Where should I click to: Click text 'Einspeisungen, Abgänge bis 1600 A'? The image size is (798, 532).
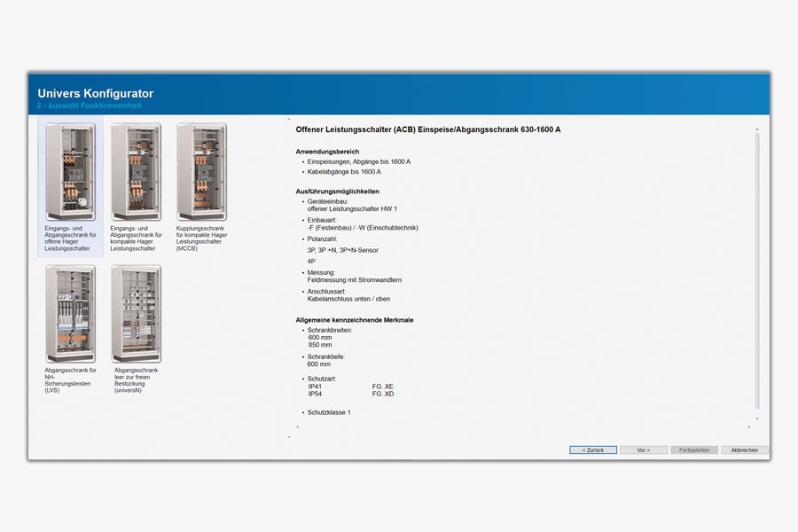pyautogui.click(x=359, y=161)
